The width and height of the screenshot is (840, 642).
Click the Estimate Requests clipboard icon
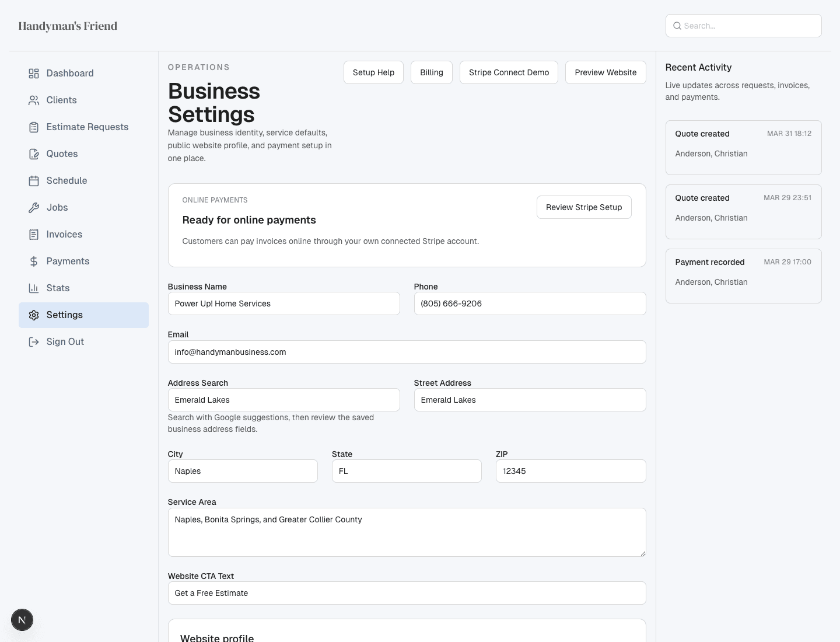click(34, 127)
